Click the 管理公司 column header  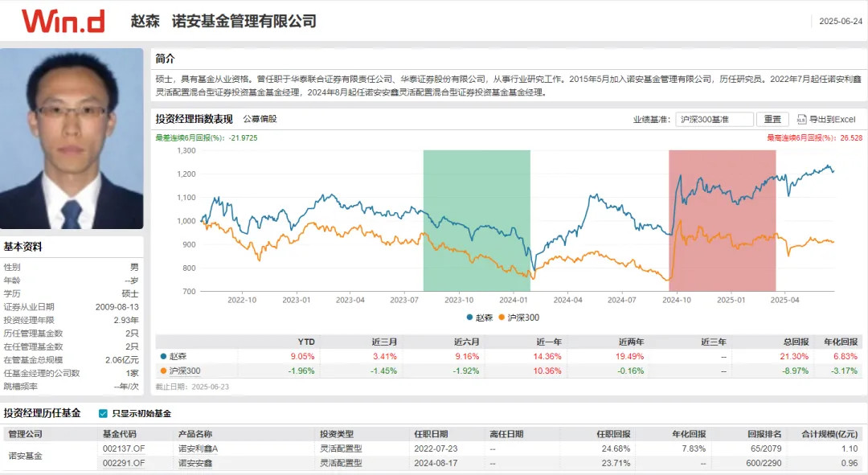coord(25,434)
